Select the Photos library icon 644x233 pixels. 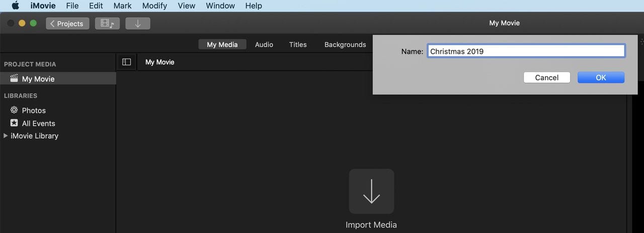click(14, 110)
